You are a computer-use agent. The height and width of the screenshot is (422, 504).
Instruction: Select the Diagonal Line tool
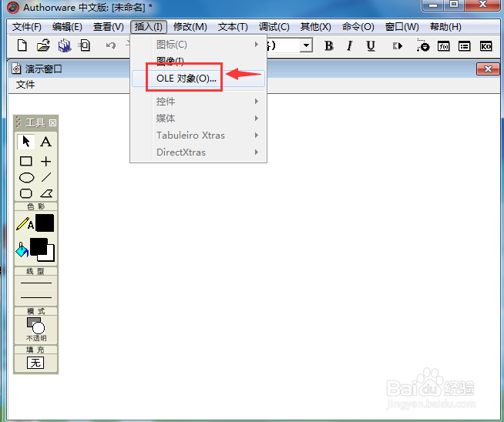(46, 177)
